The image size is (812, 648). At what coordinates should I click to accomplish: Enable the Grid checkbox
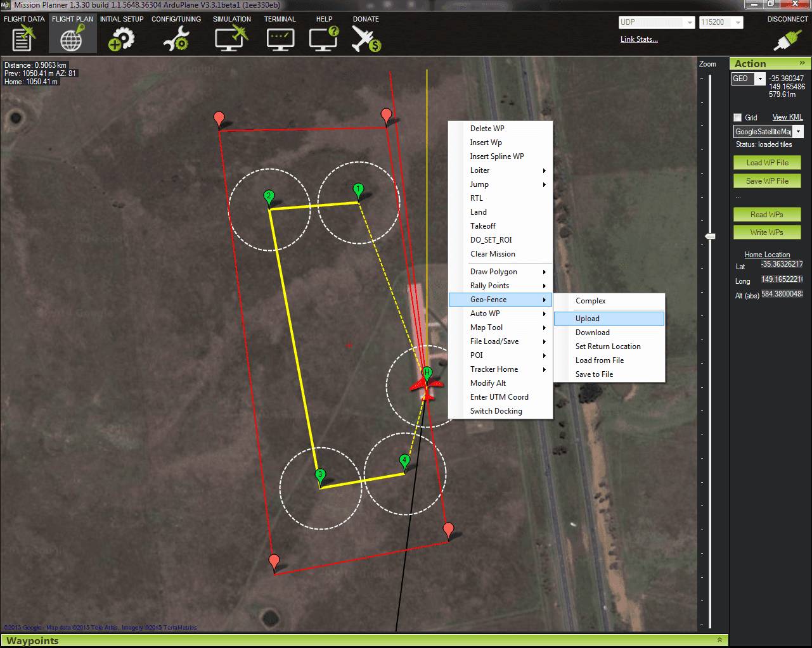click(737, 117)
